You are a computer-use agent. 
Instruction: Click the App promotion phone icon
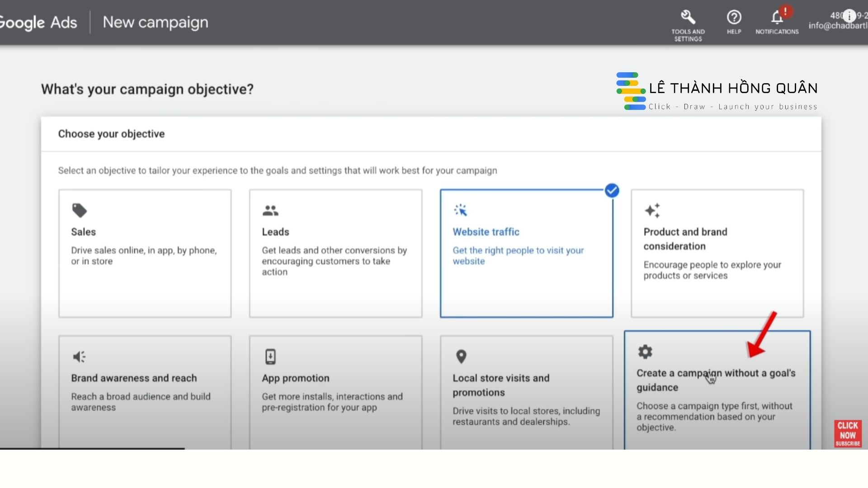(x=270, y=357)
